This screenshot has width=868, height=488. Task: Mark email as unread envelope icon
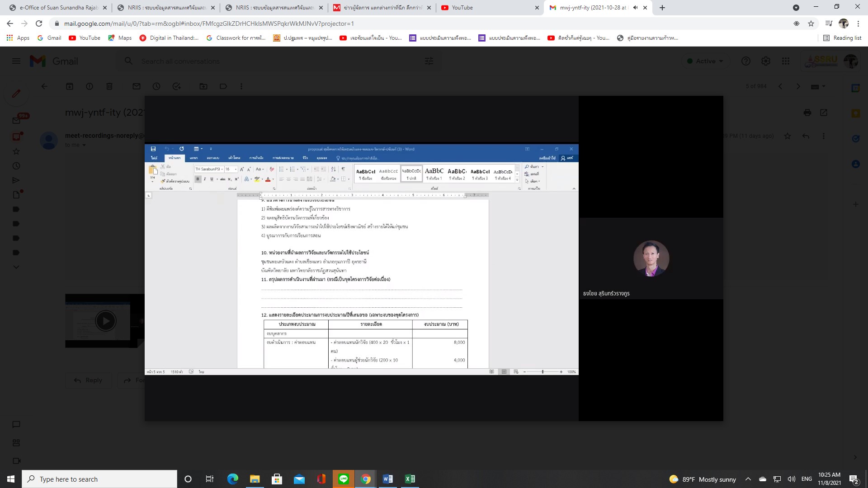[137, 86]
